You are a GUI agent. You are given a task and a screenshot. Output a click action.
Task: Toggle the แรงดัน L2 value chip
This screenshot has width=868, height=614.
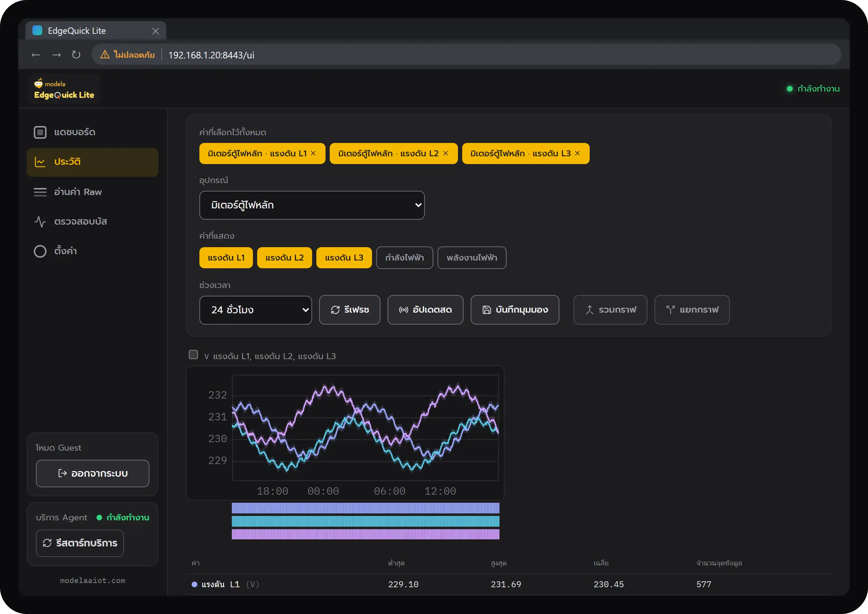coord(284,258)
